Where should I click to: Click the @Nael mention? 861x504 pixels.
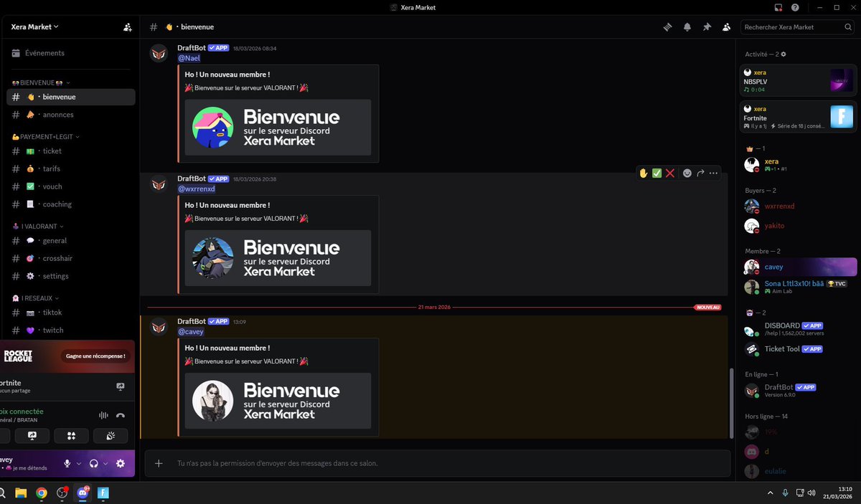coord(189,58)
